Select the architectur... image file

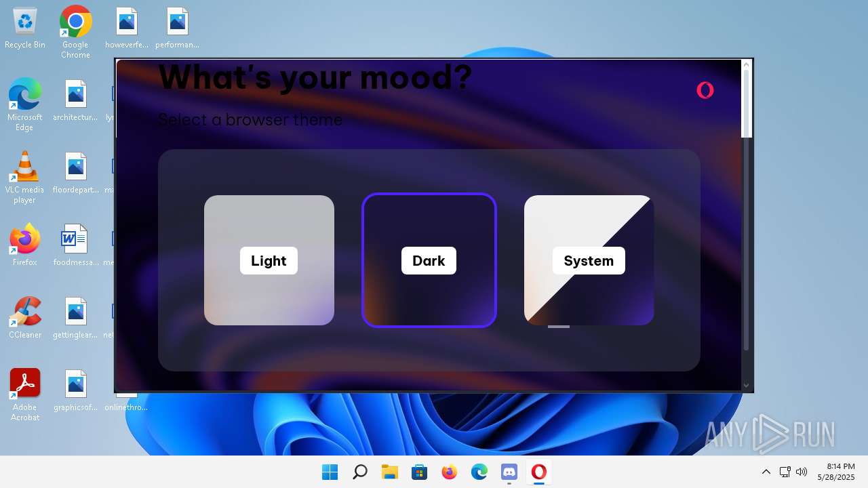[75, 101]
